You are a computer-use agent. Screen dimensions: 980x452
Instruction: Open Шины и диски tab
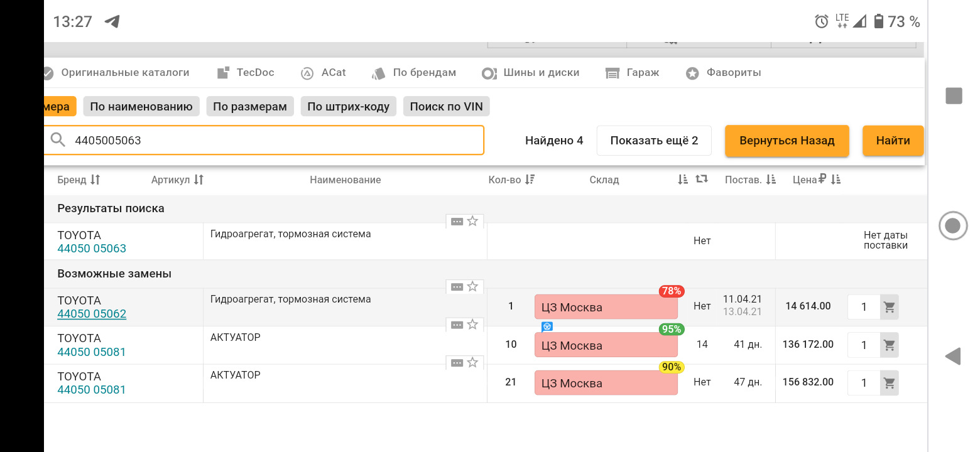530,73
